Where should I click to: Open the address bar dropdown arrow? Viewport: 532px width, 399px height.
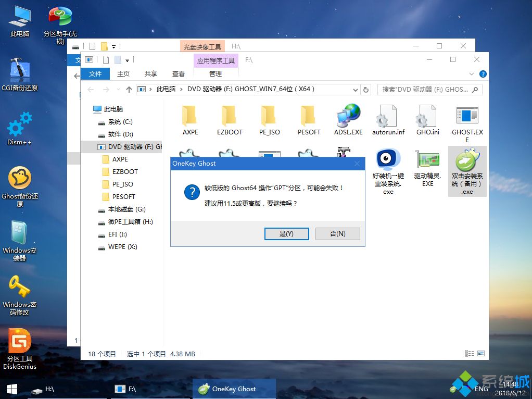point(355,89)
